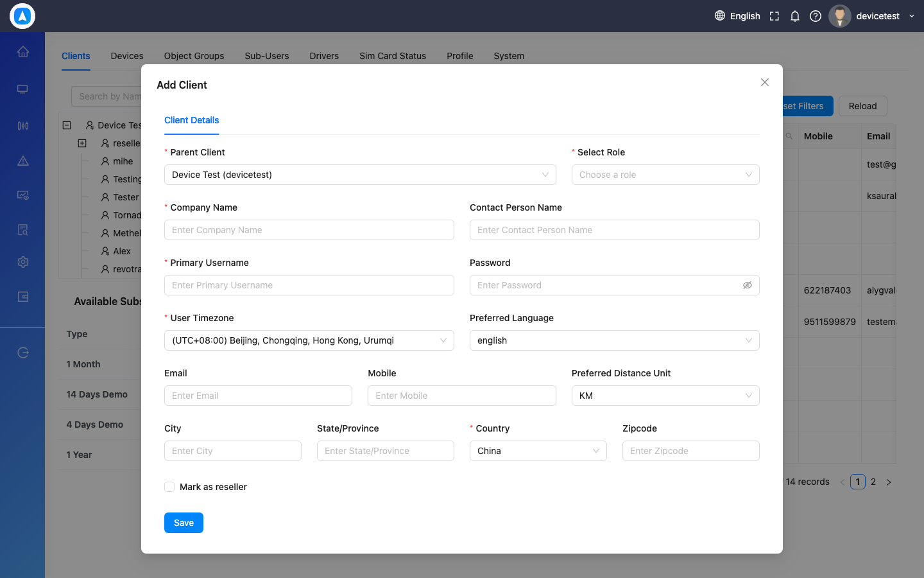Click user icon next to mihe
The width and height of the screenshot is (924, 578).
click(105, 161)
